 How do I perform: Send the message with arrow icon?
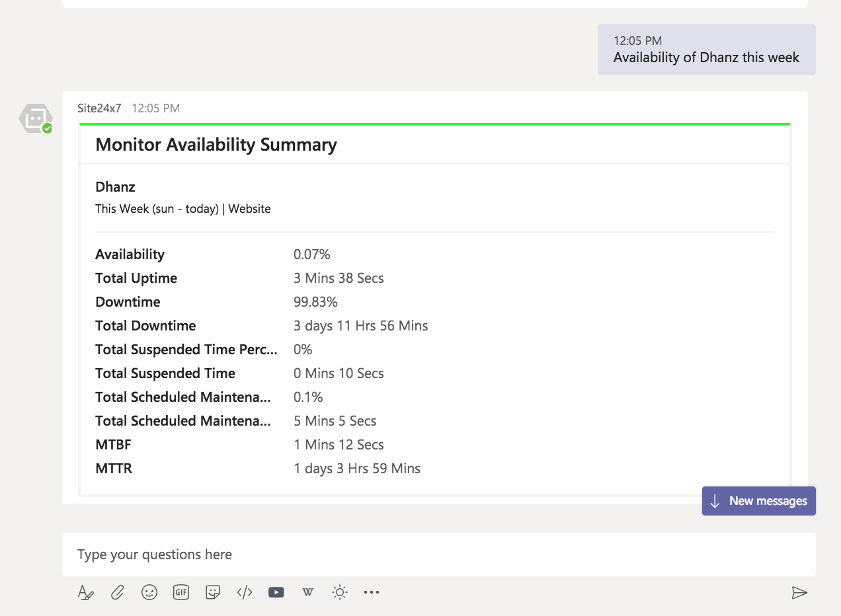[x=799, y=592]
